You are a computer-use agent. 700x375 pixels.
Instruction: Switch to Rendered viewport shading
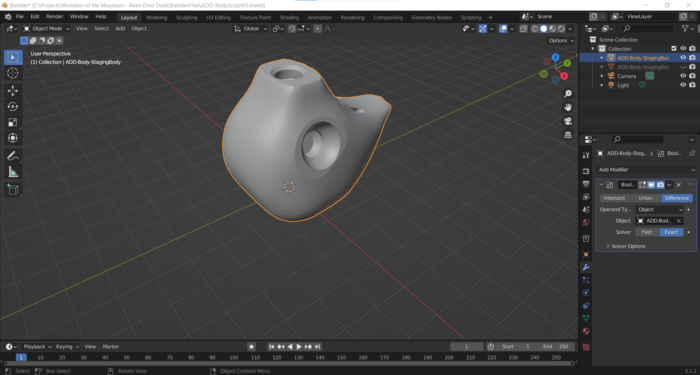click(562, 29)
